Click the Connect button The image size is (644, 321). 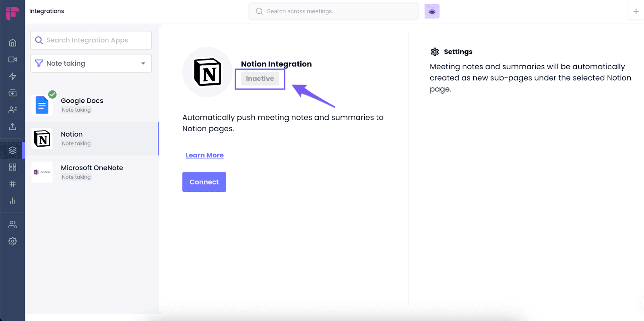click(204, 182)
